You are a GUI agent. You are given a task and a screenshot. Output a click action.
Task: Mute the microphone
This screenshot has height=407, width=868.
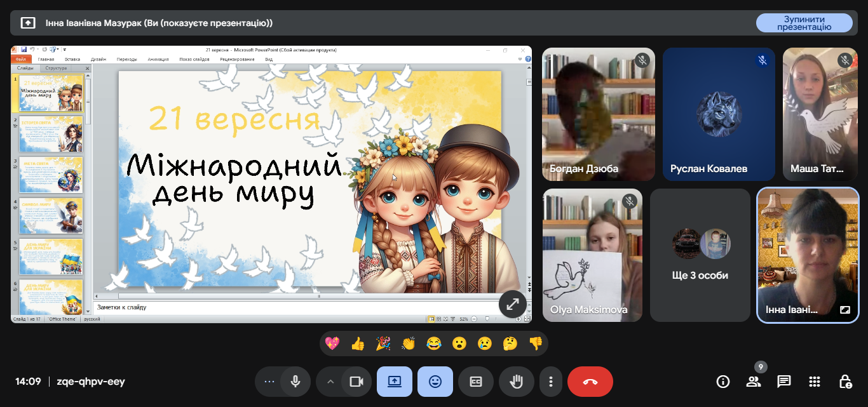295,382
